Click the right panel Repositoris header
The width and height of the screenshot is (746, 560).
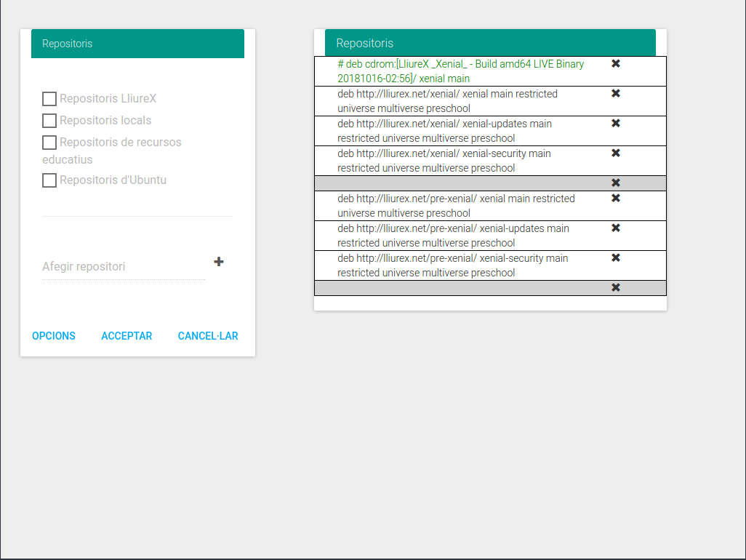pyautogui.click(x=490, y=43)
